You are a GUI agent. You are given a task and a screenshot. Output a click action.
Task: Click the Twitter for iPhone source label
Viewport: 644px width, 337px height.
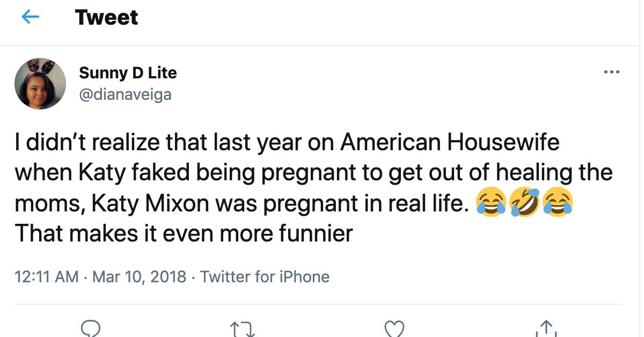coord(264,276)
